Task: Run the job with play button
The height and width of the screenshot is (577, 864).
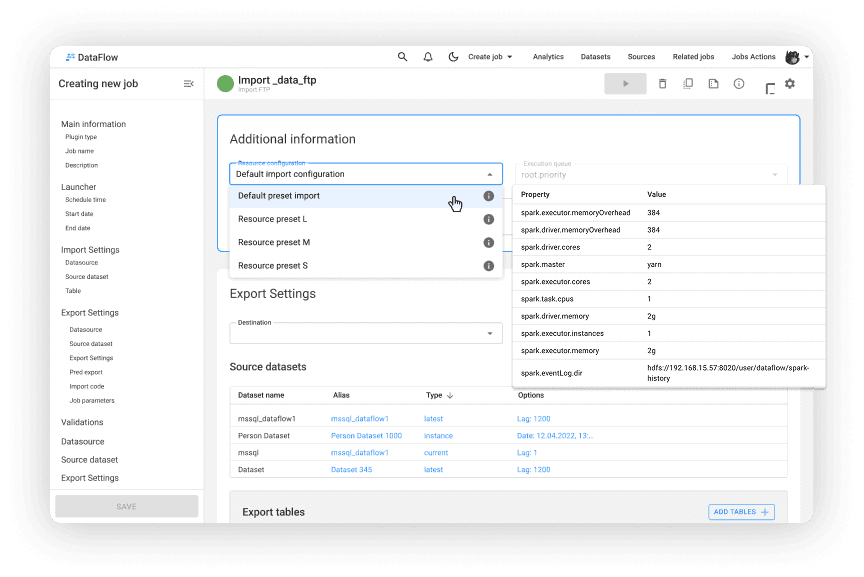Action: click(625, 84)
